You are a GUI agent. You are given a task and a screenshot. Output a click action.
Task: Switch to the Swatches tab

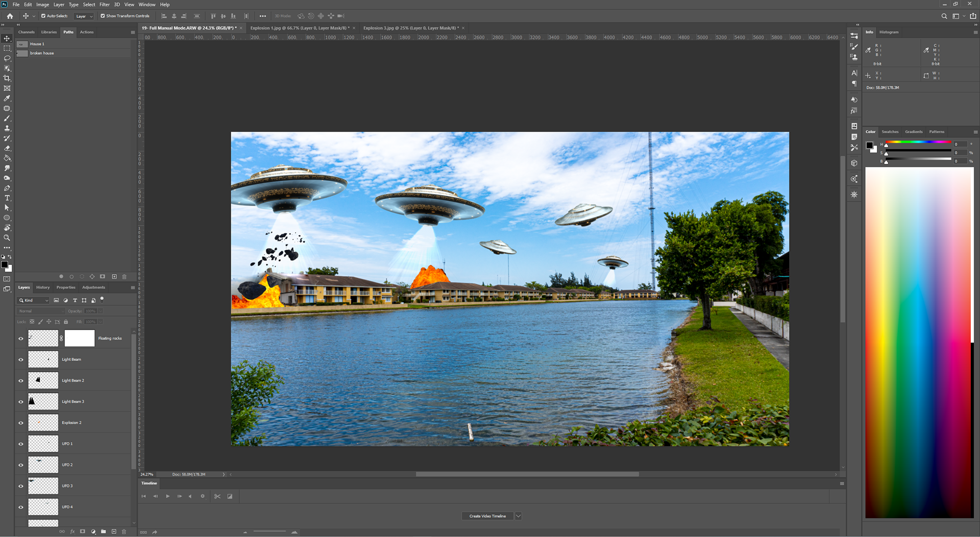coord(890,132)
